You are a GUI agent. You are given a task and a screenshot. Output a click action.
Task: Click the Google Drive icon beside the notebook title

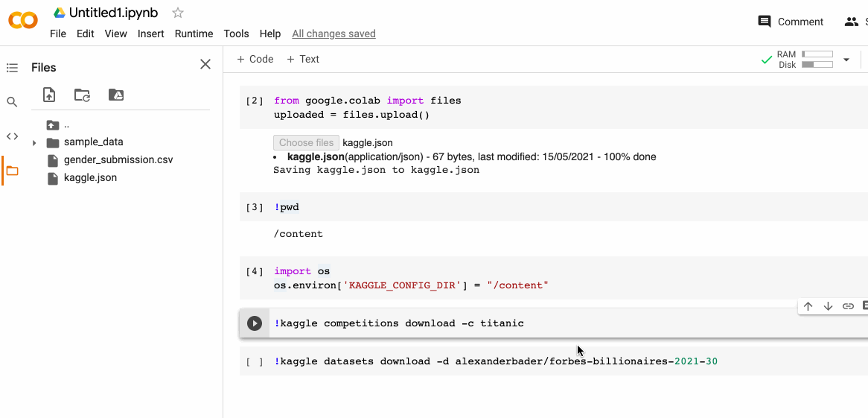point(60,13)
